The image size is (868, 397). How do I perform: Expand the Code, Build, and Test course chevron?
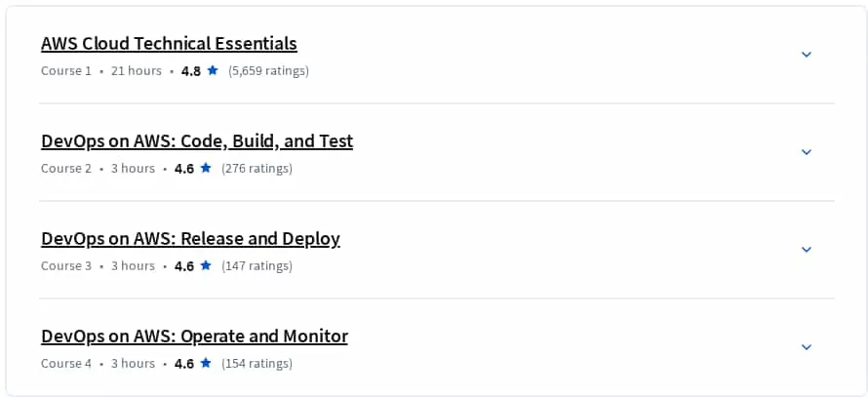click(807, 152)
